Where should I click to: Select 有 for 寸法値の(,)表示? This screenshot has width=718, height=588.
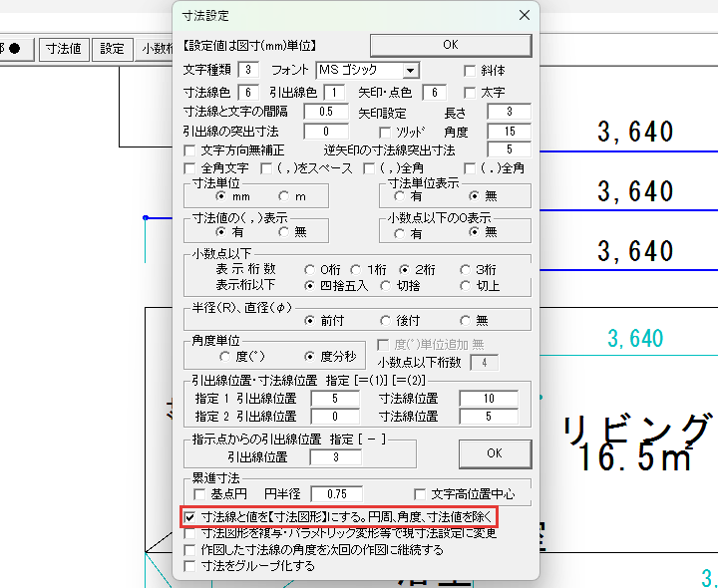point(221,232)
